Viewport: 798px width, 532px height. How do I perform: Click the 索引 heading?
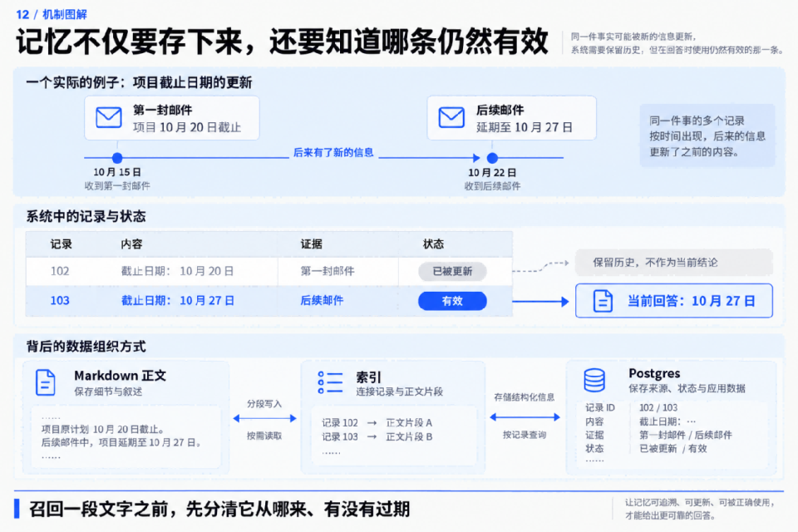(368, 377)
